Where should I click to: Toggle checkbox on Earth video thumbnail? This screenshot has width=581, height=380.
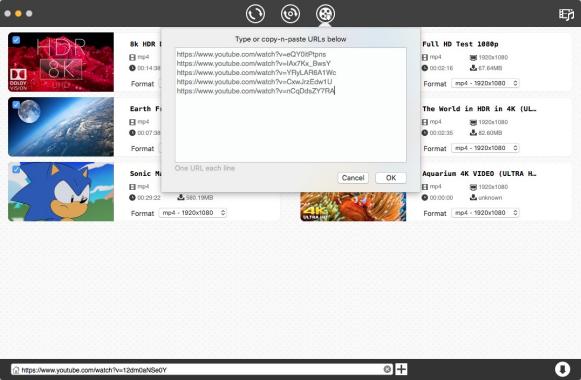click(16, 105)
